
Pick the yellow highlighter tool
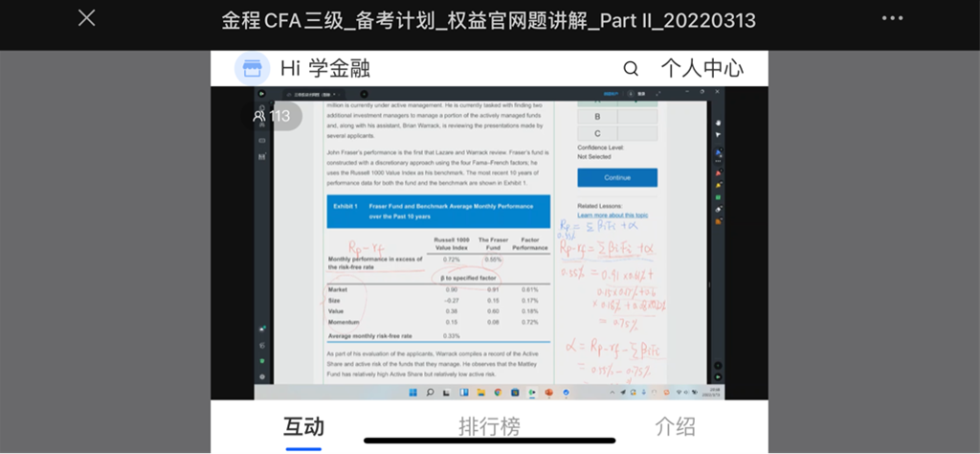pos(718,185)
